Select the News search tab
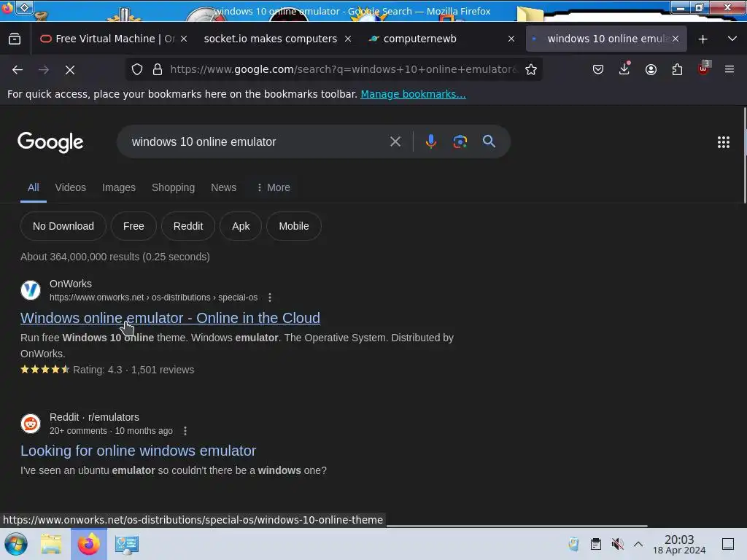 [x=223, y=187]
